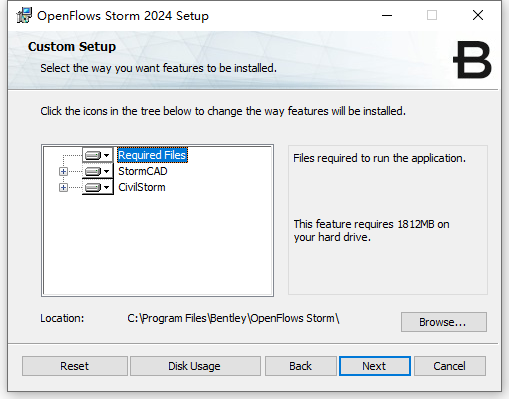Open the Required Files feature install dropdown

tap(98, 155)
